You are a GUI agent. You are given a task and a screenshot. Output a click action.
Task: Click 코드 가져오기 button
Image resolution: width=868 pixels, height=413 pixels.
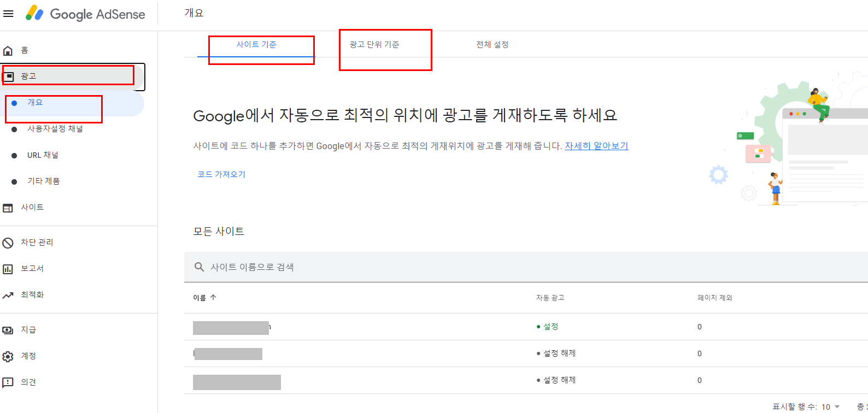click(221, 174)
